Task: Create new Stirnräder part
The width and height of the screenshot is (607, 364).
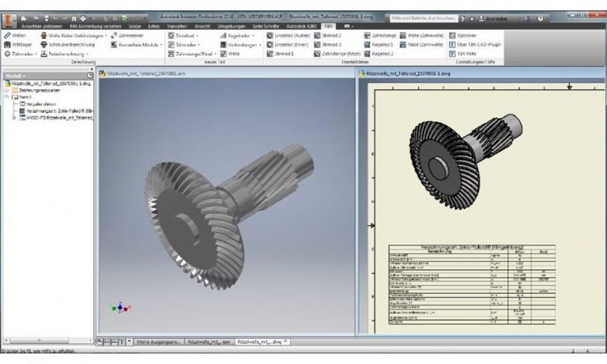Action: (182, 44)
